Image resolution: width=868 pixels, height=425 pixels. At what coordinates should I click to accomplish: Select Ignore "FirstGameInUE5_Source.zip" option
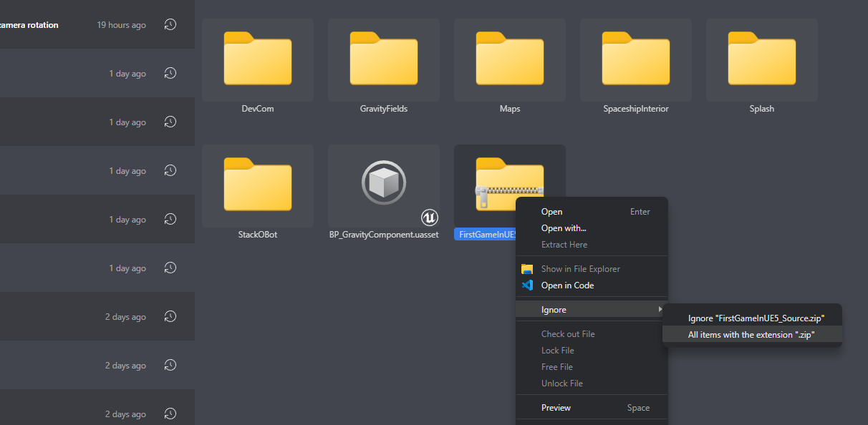pos(752,318)
